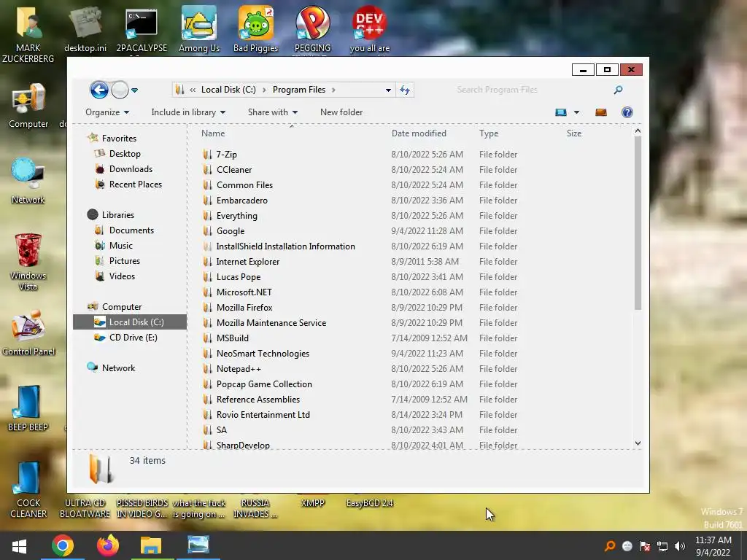The image size is (747, 560).
Task: Open the Windows Start button
Action: [x=19, y=545]
